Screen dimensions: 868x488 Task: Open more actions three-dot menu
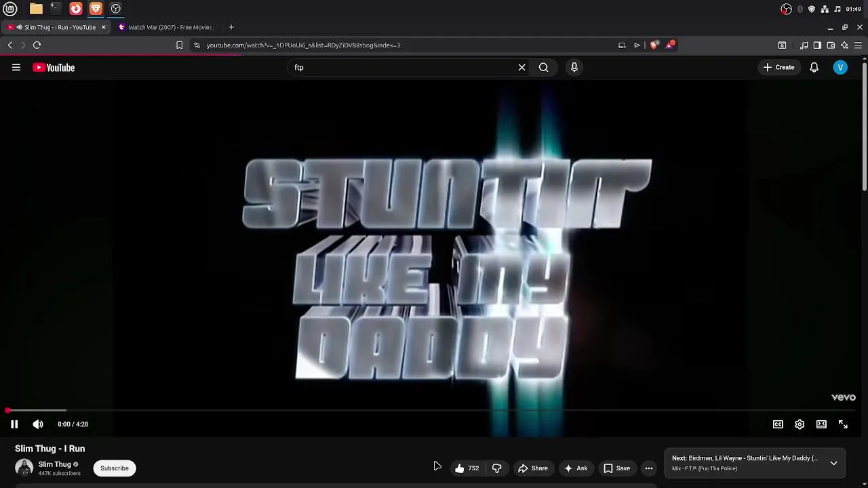tap(649, 468)
